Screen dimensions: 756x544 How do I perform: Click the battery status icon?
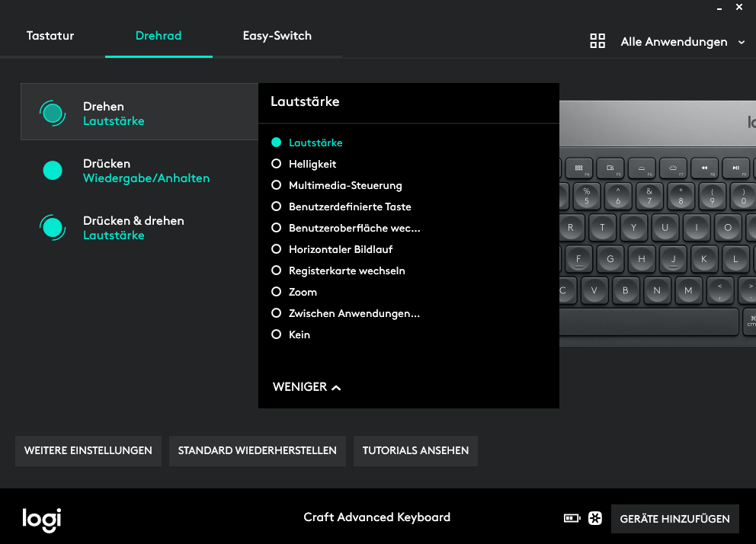(572, 519)
